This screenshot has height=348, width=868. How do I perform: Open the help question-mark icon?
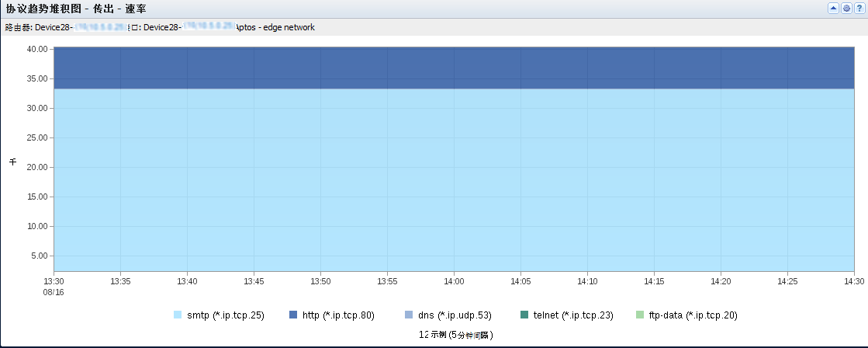click(859, 9)
